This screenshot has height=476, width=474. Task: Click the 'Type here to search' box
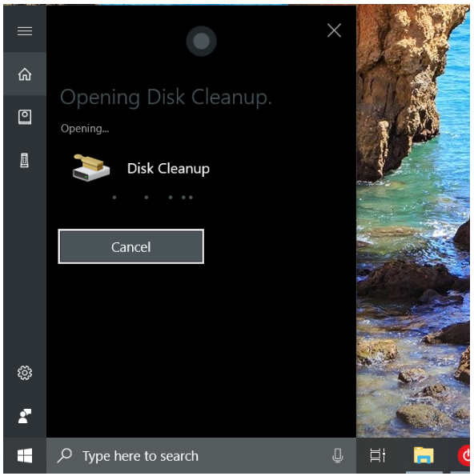point(201,455)
